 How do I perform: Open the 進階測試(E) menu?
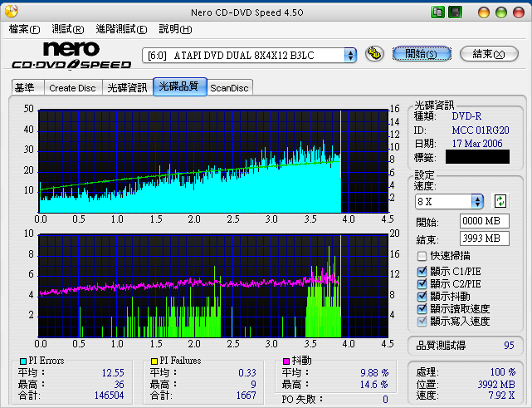pos(121,29)
